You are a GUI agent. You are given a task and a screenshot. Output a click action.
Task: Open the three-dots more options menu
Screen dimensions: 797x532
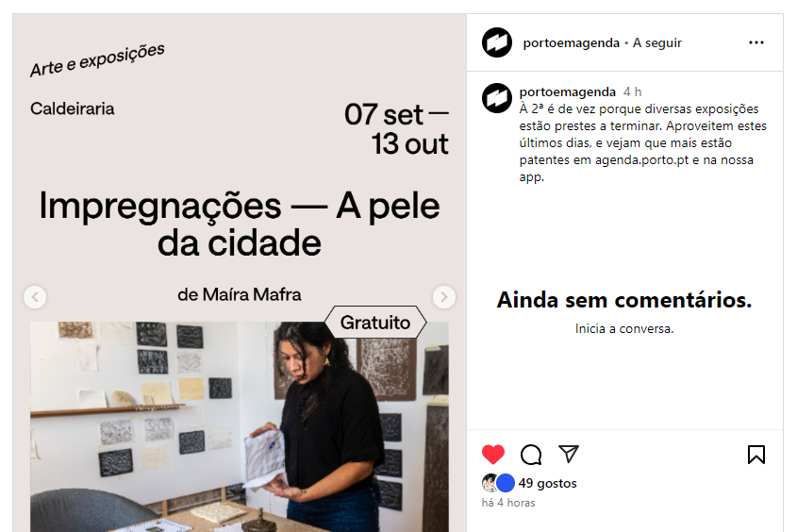(756, 42)
